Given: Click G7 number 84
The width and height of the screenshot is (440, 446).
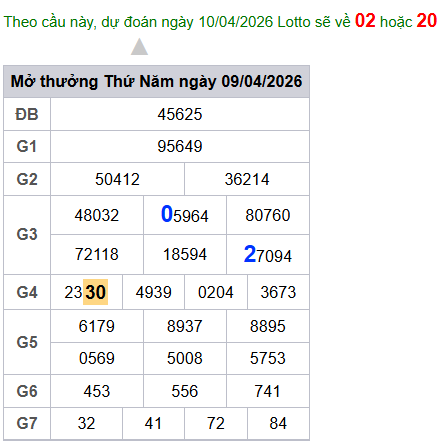Looking at the screenshot, I should click(x=278, y=424).
